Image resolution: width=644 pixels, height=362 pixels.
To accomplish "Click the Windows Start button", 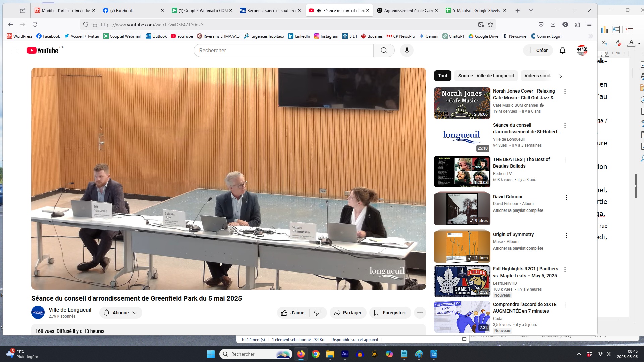I will coord(211,354).
